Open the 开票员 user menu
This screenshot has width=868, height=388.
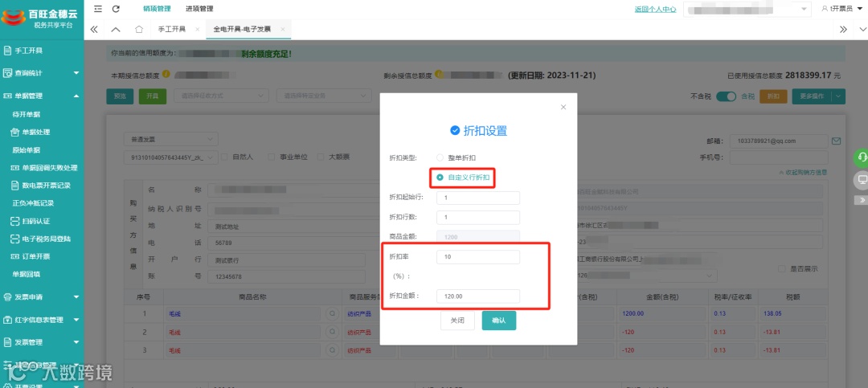tap(841, 9)
